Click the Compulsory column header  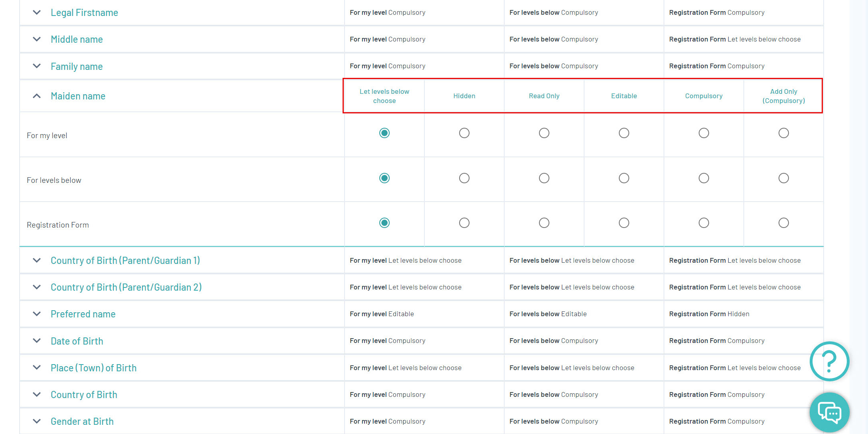click(x=704, y=96)
